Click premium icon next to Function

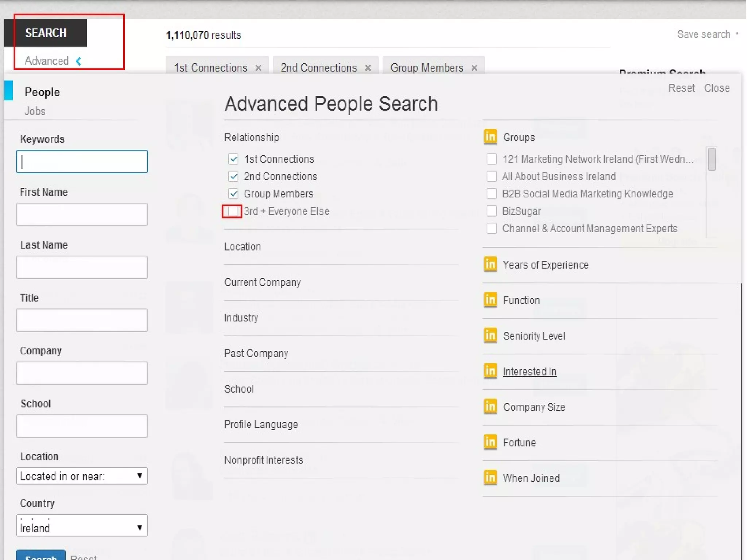[490, 300]
